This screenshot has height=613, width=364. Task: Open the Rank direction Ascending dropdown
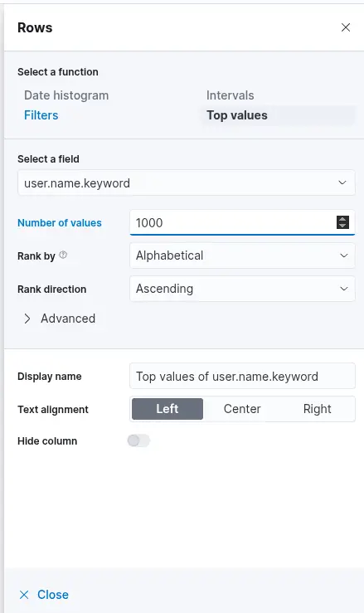[x=242, y=289]
